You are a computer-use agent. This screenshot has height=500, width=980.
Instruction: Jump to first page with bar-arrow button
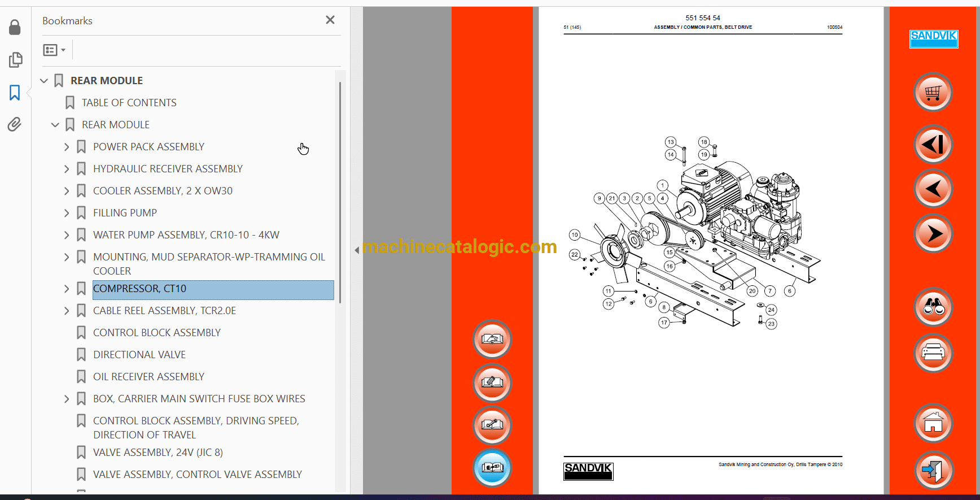click(933, 144)
